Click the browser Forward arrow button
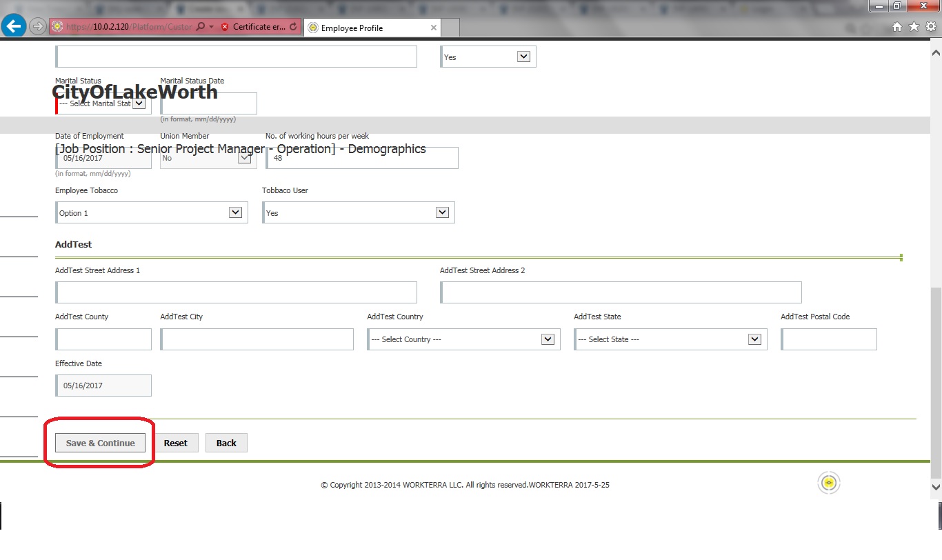 38,27
